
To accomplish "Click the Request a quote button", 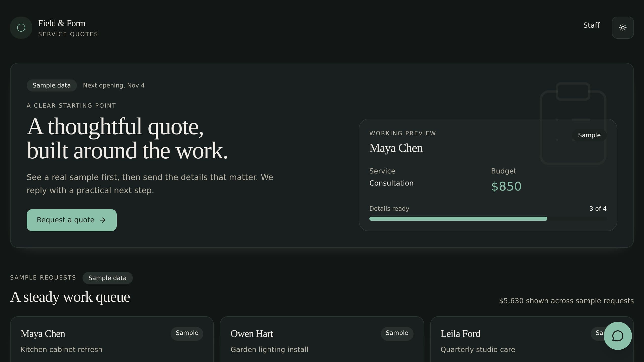I will coord(72,220).
